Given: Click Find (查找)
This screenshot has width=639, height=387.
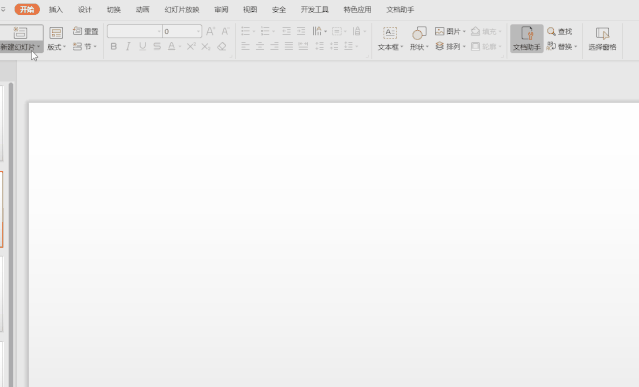Looking at the screenshot, I should (x=560, y=31).
